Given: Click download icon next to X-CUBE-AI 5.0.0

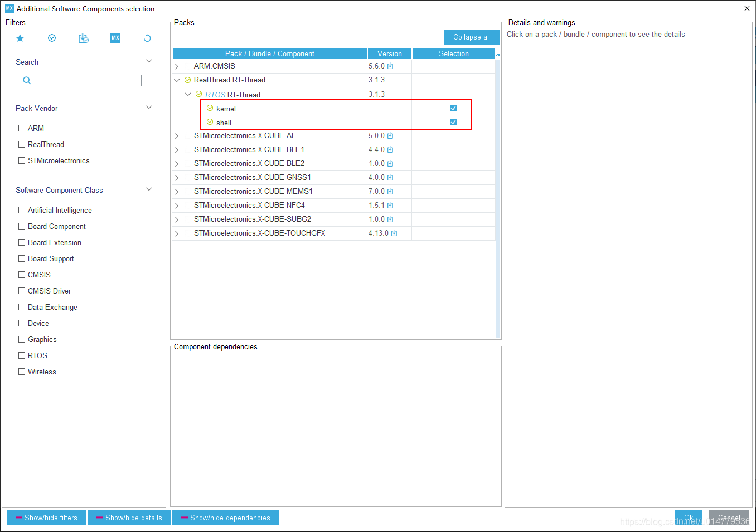Looking at the screenshot, I should [390, 135].
